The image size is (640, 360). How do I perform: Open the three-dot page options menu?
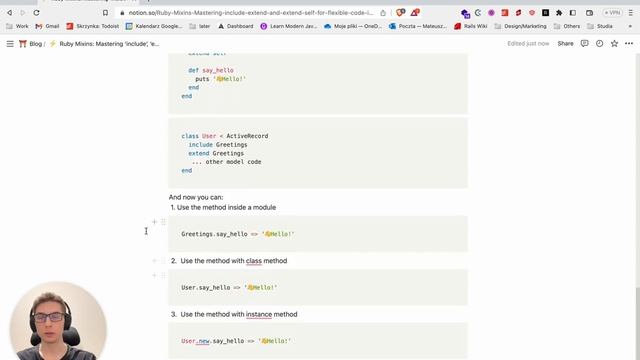629,43
